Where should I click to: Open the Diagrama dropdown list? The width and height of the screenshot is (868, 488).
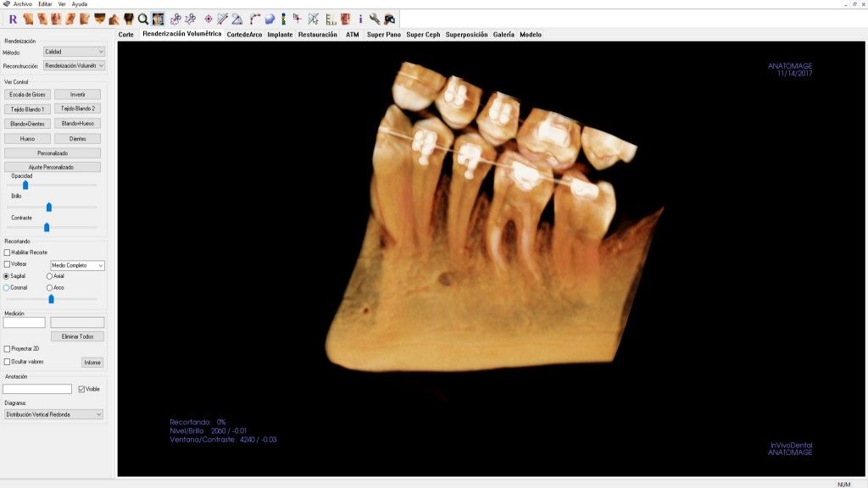tap(53, 414)
